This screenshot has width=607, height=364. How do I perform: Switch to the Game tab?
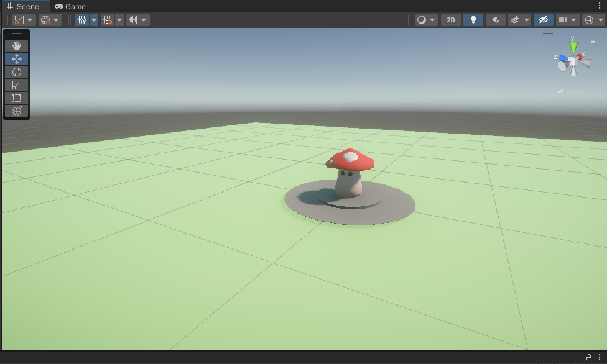(70, 6)
